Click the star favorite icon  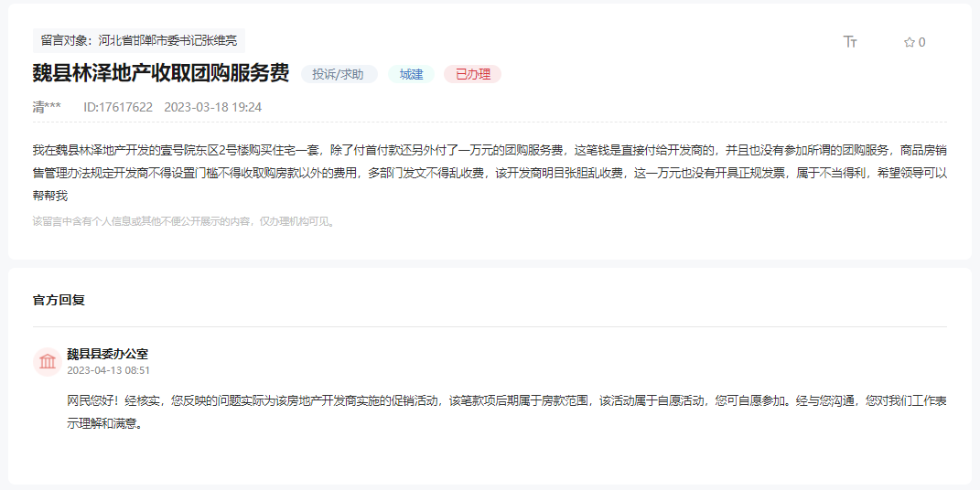click(910, 42)
